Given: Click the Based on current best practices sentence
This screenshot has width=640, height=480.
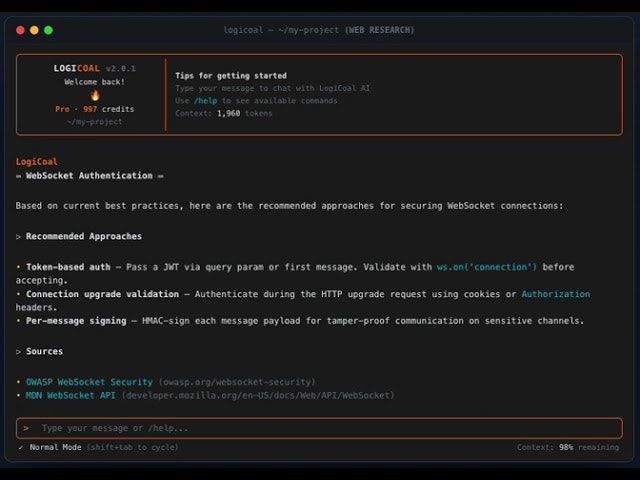Looking at the screenshot, I should (289, 206).
